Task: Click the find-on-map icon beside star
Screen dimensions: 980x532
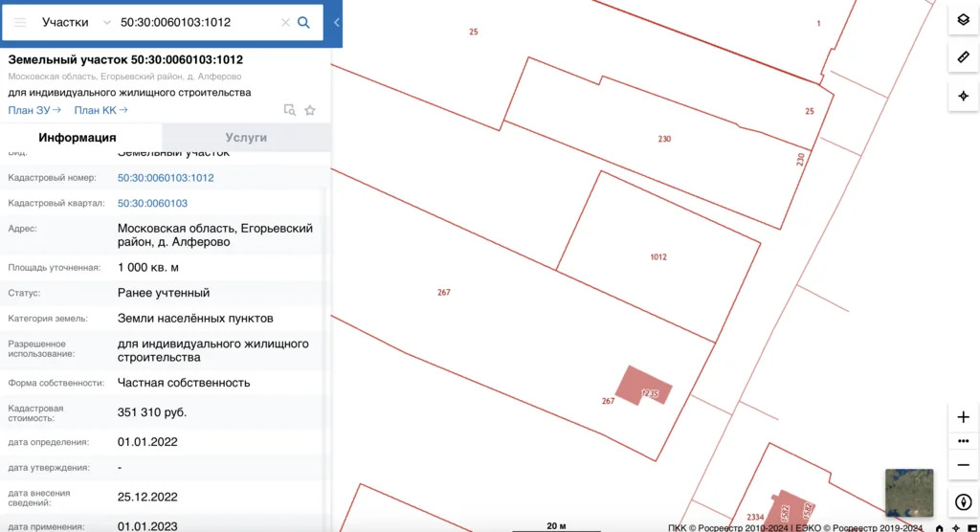Action: click(289, 111)
